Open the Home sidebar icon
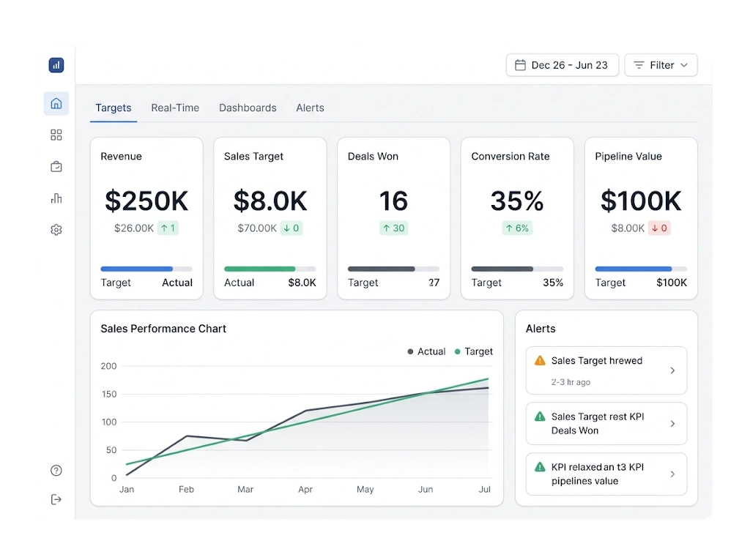The width and height of the screenshot is (750, 560). (56, 103)
